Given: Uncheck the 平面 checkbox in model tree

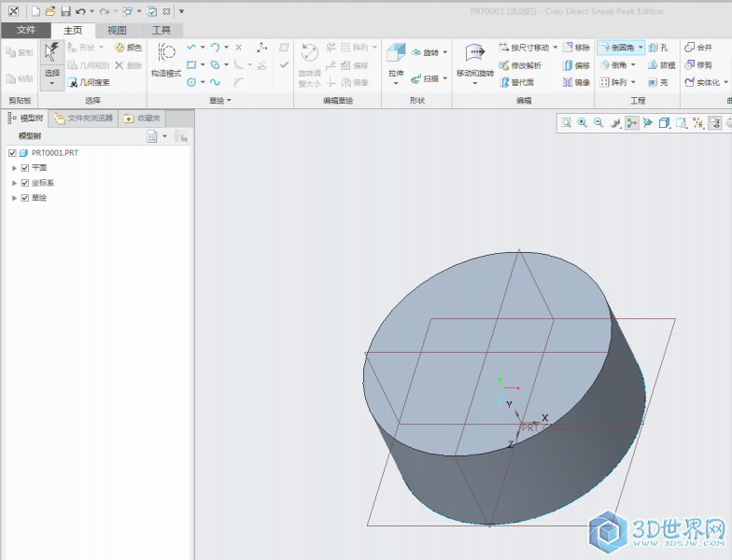Looking at the screenshot, I should (25, 168).
